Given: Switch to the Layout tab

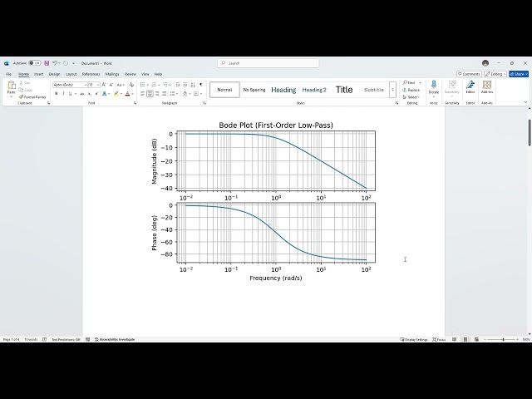Looking at the screenshot, I should [71, 74].
